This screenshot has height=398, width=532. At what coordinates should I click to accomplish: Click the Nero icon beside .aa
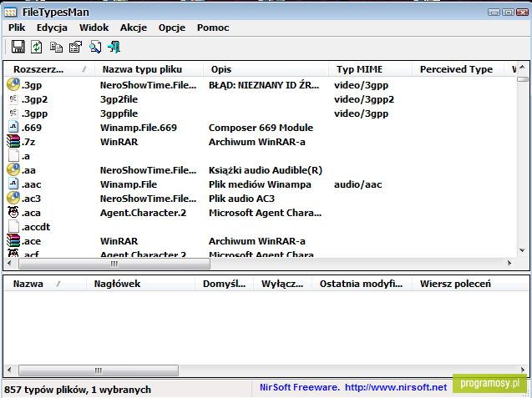(x=13, y=170)
